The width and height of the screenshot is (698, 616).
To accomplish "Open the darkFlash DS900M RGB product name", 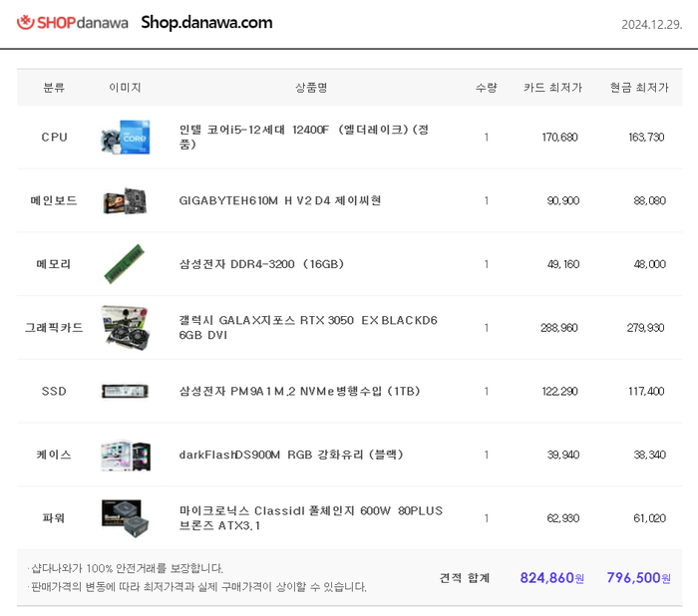I will (291, 455).
